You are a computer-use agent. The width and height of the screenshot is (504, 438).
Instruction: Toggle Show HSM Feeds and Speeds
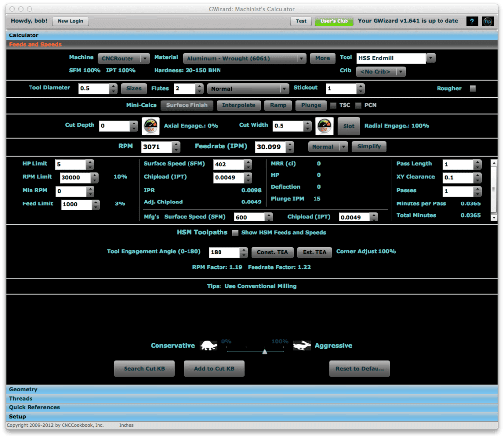pos(235,233)
